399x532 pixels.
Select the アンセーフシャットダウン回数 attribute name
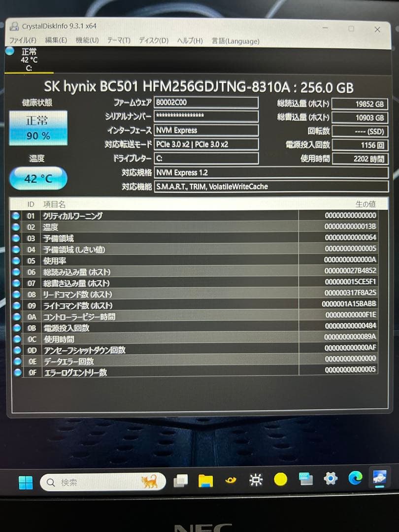[85, 350]
